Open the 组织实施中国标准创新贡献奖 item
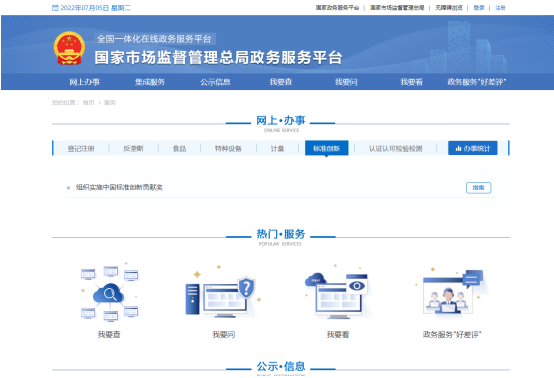 tap(119, 187)
